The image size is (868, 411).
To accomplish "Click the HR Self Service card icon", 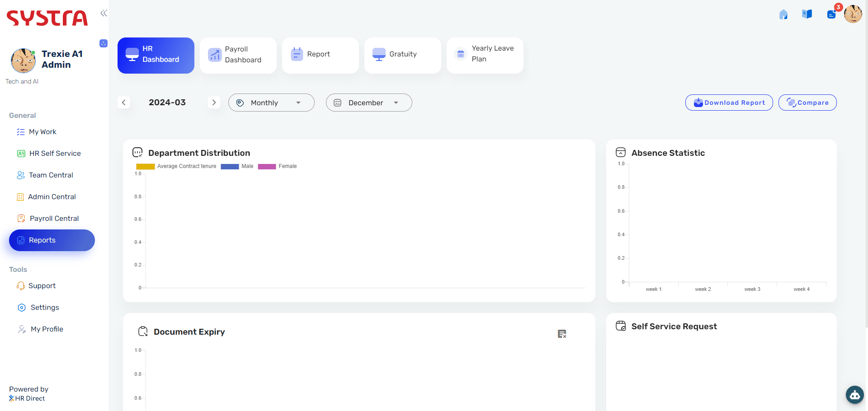I will click(x=21, y=154).
